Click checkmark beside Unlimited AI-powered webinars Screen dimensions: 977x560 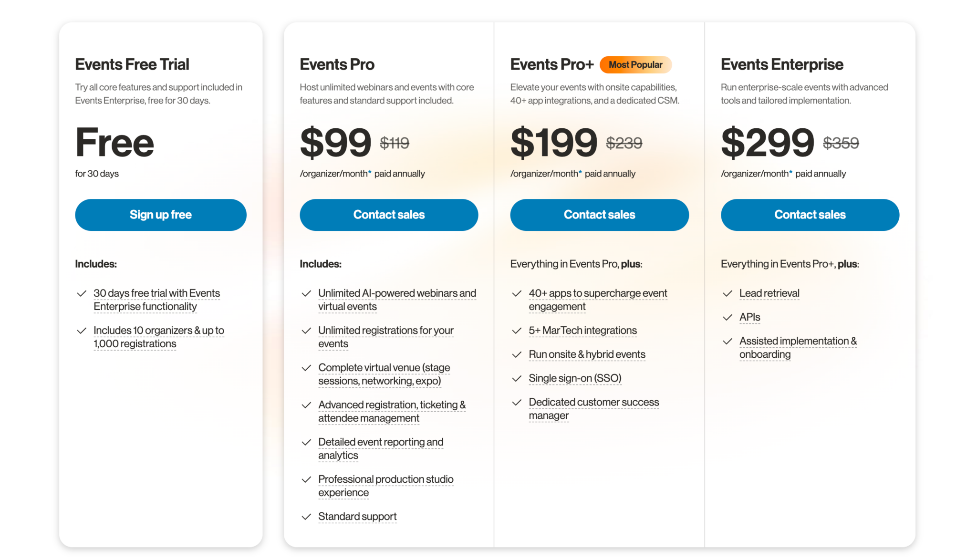click(306, 294)
